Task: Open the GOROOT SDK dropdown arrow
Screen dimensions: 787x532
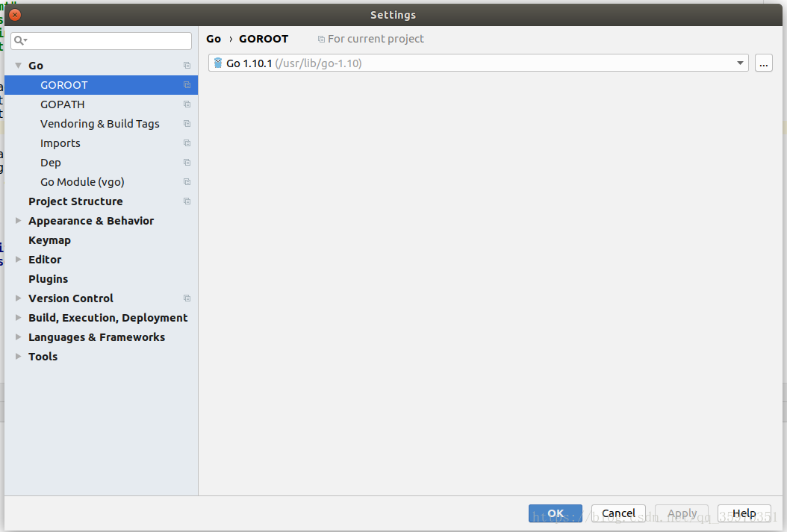Action: coord(740,63)
